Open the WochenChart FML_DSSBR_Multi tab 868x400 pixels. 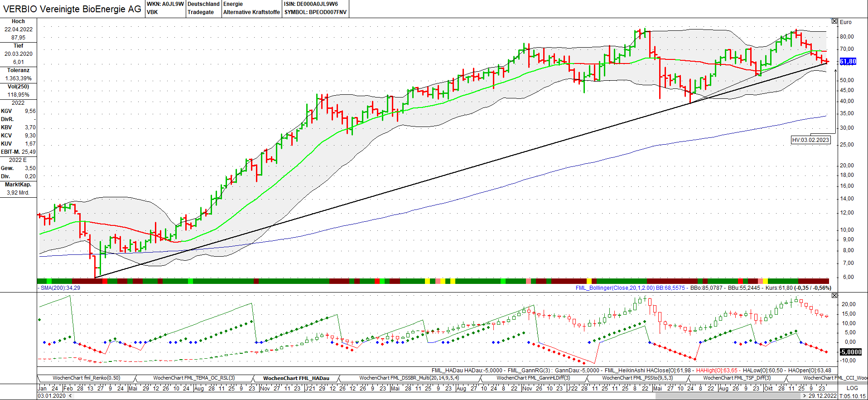(x=409, y=378)
